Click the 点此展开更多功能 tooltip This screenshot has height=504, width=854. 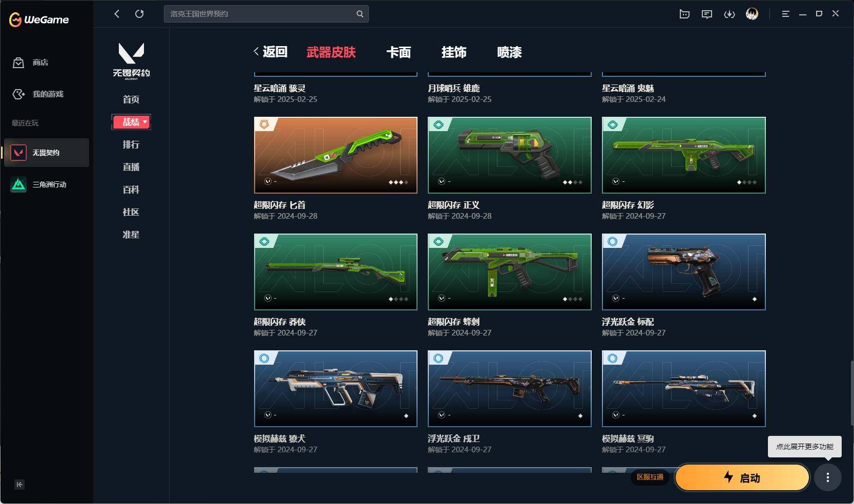[x=805, y=447]
